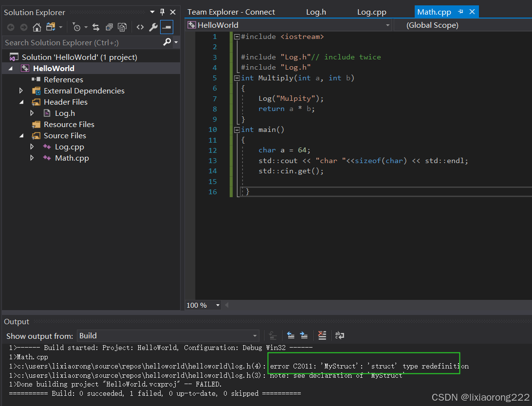Screen dimensions: 532x406
Task: Jump to previous message in Output
Action: coord(291,335)
